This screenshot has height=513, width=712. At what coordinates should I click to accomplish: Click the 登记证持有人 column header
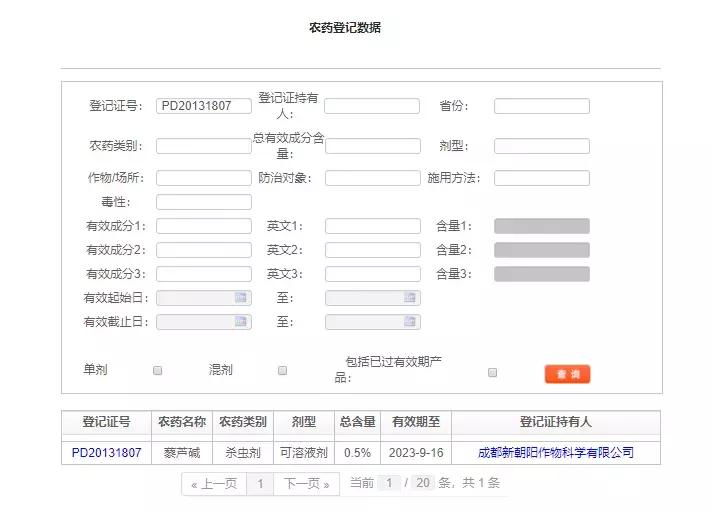(556, 422)
